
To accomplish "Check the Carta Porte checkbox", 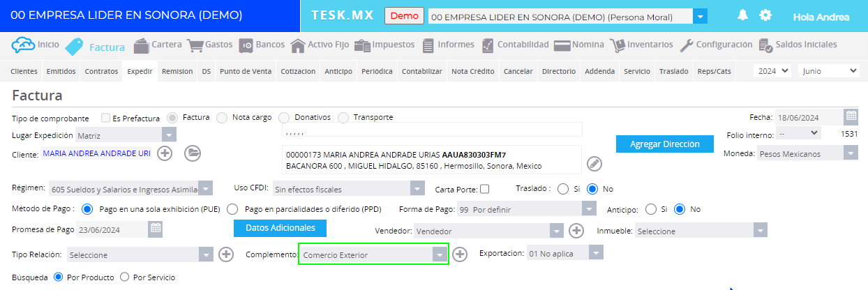I will coord(485,189).
